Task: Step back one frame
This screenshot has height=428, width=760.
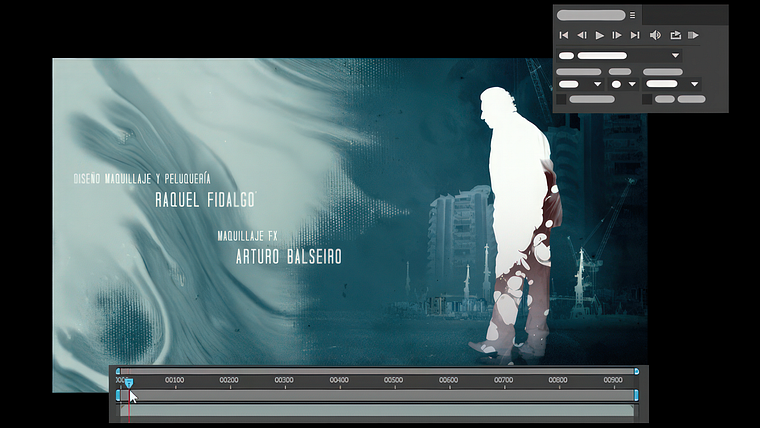Action: [582, 35]
